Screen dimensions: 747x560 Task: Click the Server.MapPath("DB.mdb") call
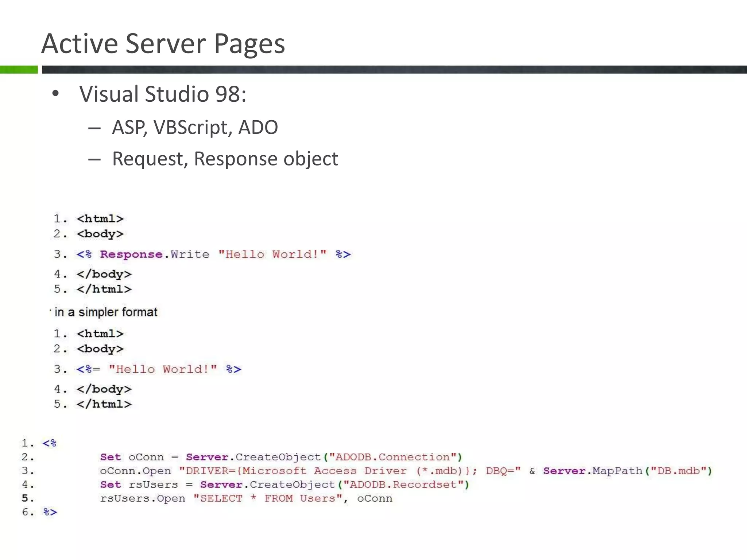tap(627, 471)
